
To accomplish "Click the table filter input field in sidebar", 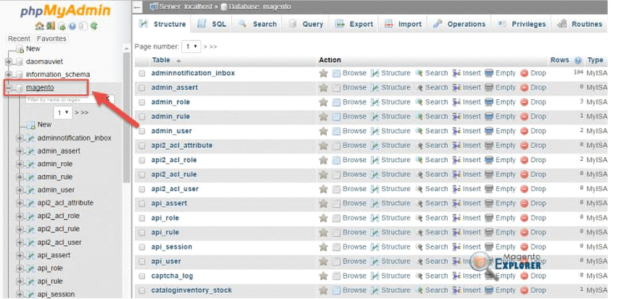I will tap(62, 99).
